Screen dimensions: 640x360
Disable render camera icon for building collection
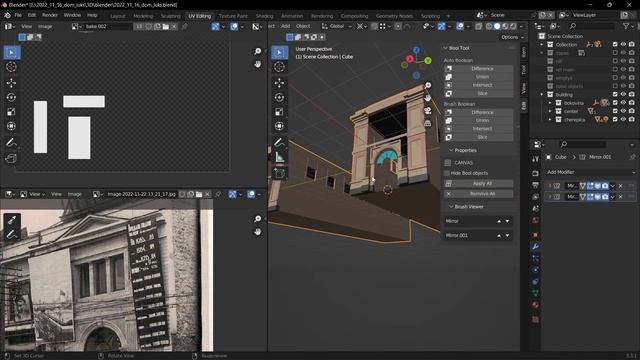pyautogui.click(x=632, y=94)
